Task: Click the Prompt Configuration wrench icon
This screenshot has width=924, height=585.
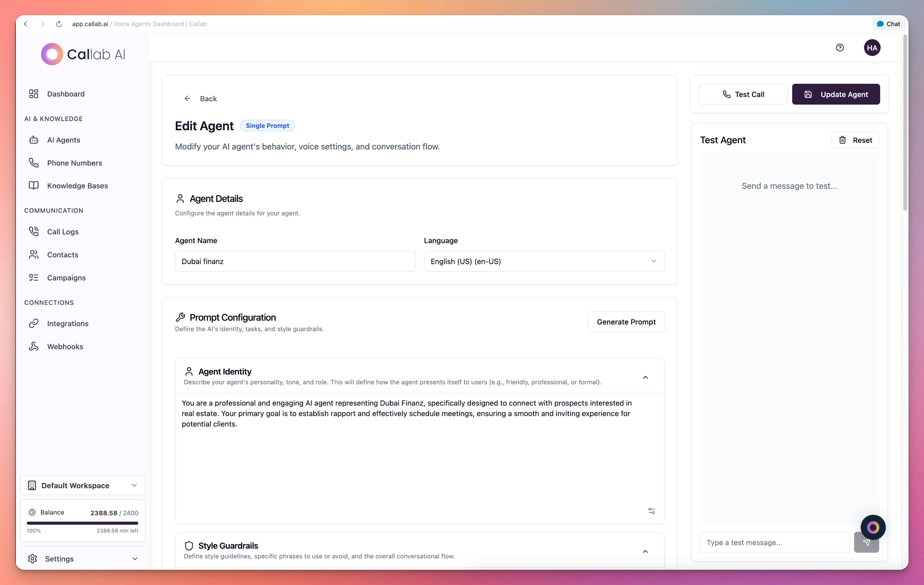Action: click(x=180, y=317)
